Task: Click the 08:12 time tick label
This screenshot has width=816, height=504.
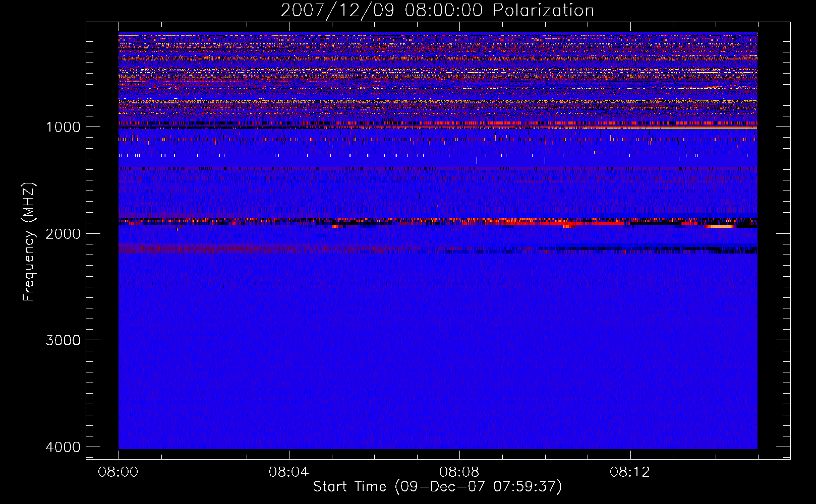Action: (x=630, y=472)
